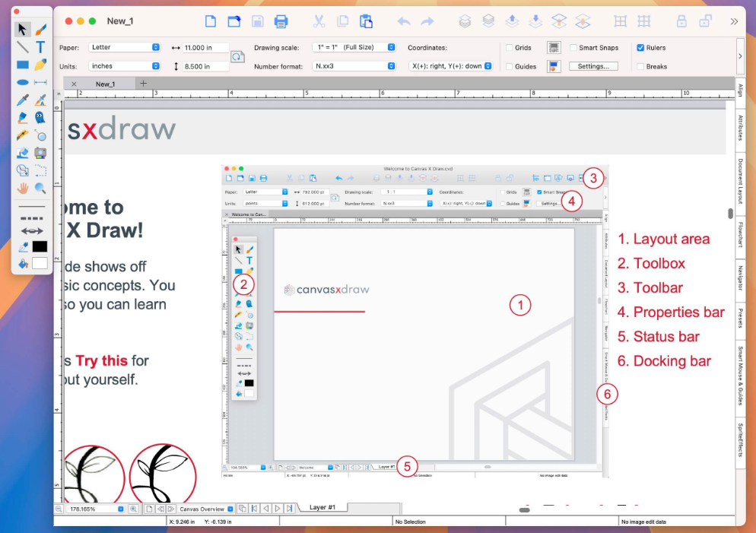Turn on Smart Snaps checkbox

click(573, 48)
